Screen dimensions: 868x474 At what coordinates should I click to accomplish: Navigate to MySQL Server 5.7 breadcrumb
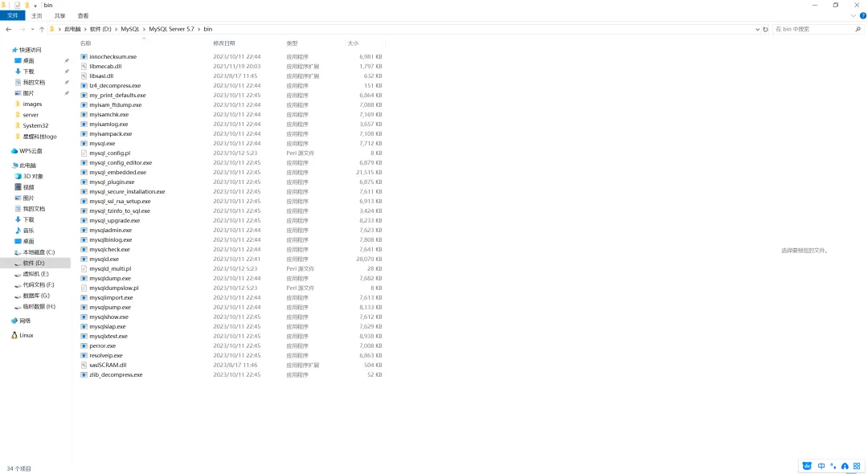click(171, 29)
